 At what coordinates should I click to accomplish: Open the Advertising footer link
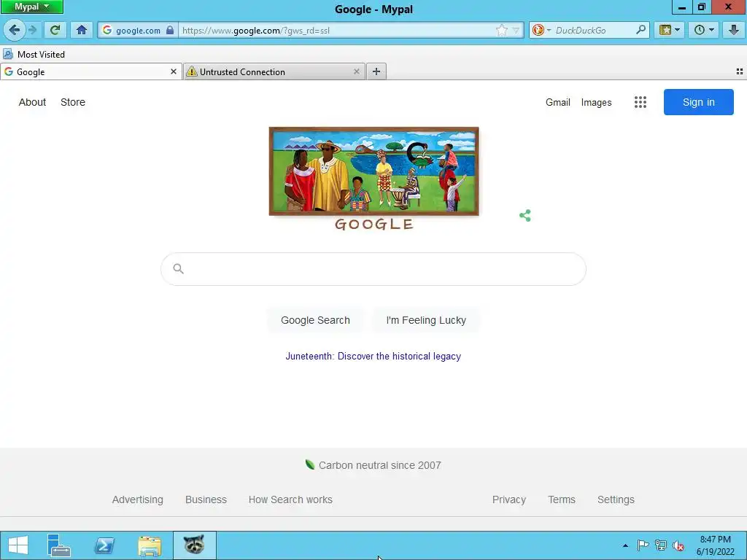[x=138, y=499]
